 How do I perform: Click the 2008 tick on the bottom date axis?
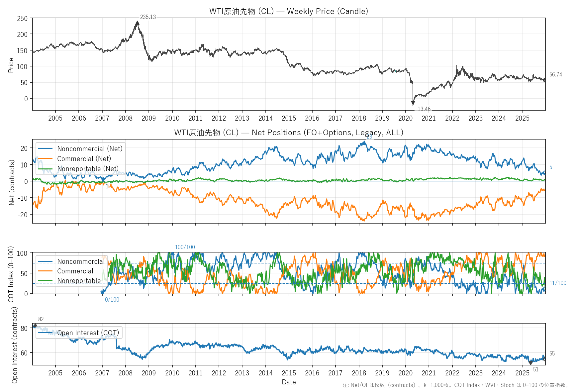click(125, 373)
